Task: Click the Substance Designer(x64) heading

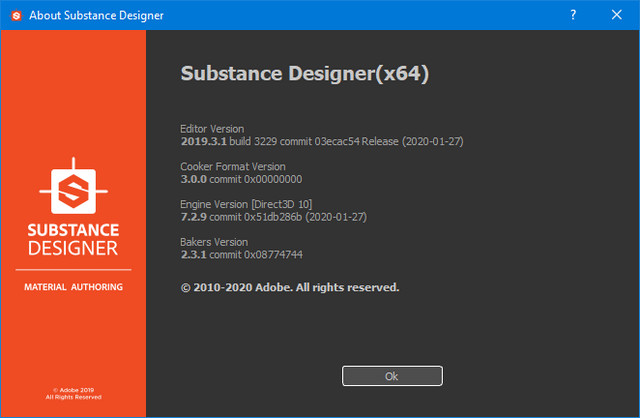Action: tap(305, 75)
